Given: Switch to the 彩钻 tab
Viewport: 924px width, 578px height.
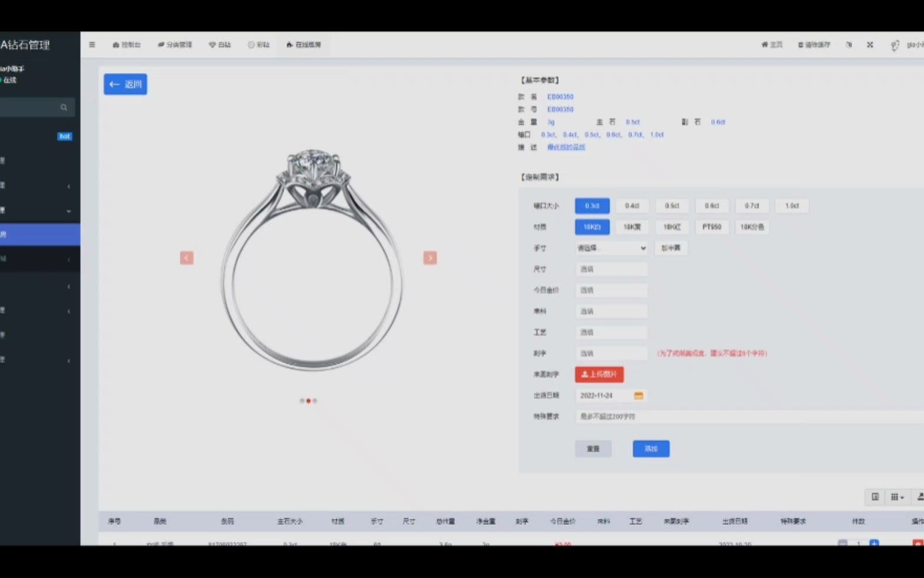Looking at the screenshot, I should pyautogui.click(x=259, y=45).
